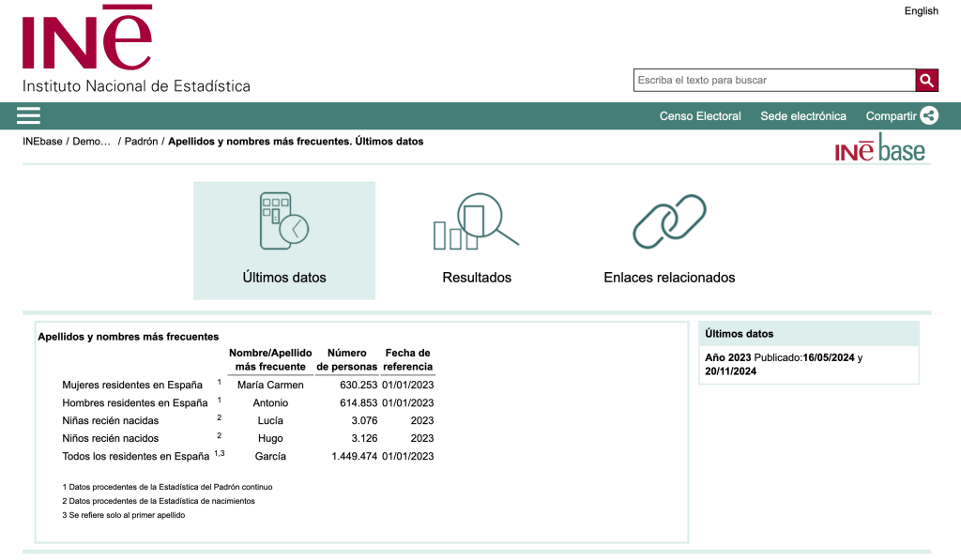Click the Apellidos y nombres más frecuentes heading
Screen dimensions: 961x560
(x=128, y=336)
